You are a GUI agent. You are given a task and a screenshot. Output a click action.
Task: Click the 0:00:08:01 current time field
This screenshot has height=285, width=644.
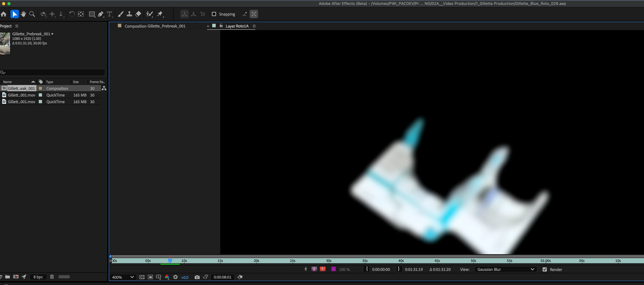pos(222,277)
